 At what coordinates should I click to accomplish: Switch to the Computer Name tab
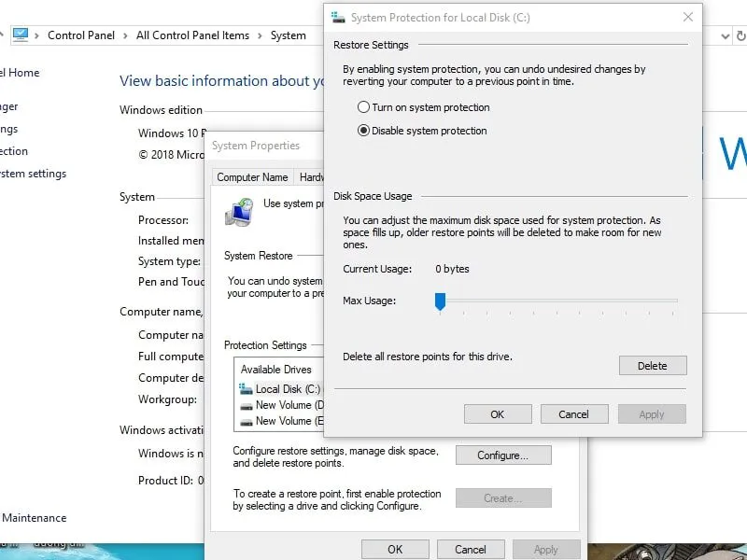tap(252, 176)
